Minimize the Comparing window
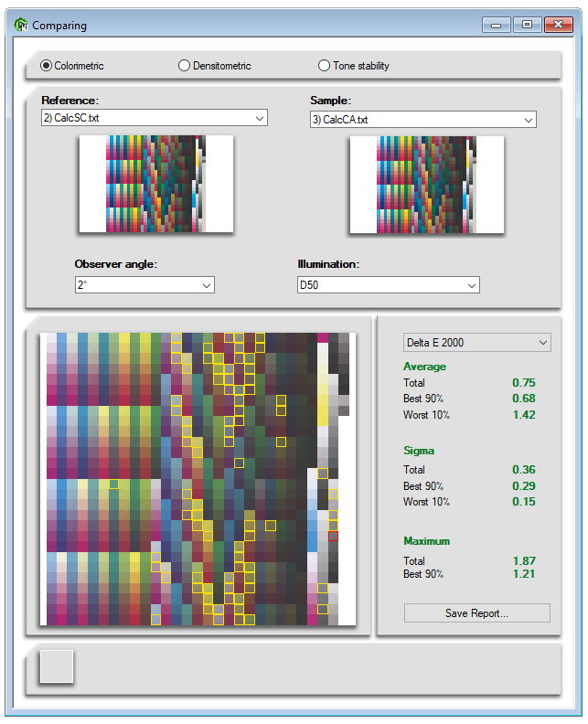Image resolution: width=588 pixels, height=724 pixels. 496,25
